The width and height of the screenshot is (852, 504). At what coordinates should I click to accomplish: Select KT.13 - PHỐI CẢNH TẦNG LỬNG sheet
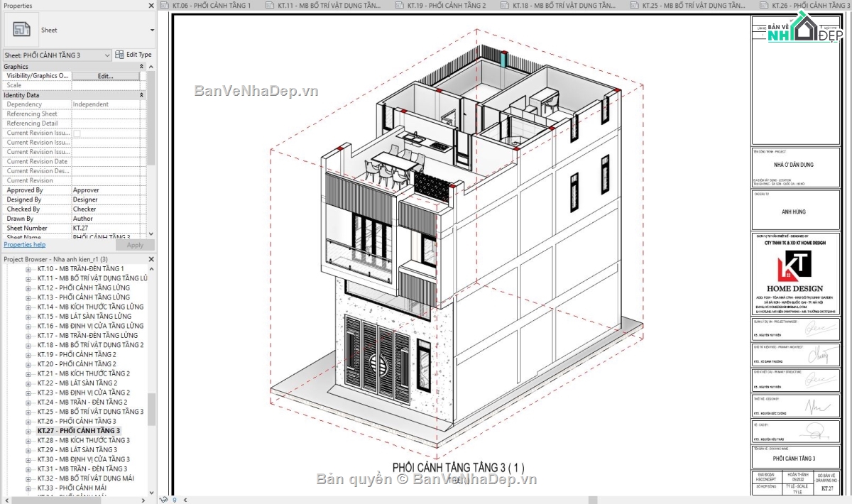pos(84,297)
